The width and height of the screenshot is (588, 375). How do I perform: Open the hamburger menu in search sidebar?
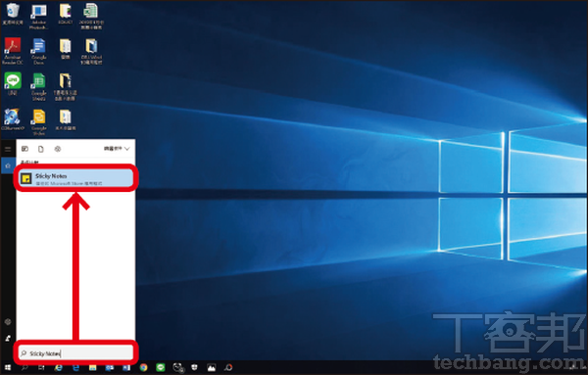coord(8,149)
